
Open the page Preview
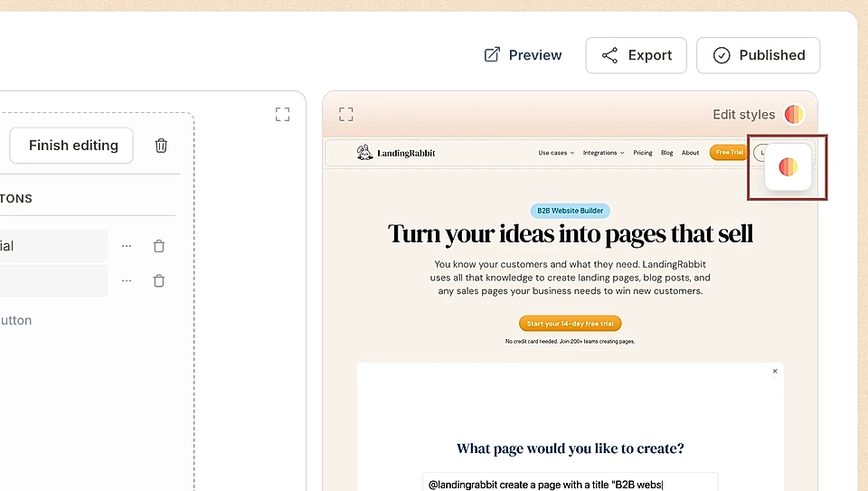524,55
